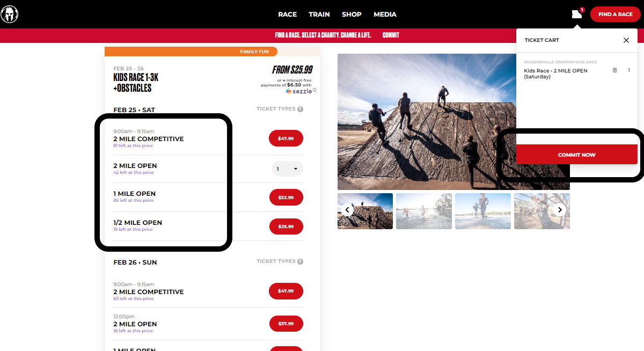The image size is (644, 351).
Task: Click the Spartan helmet logo
Action: pyautogui.click(x=9, y=14)
